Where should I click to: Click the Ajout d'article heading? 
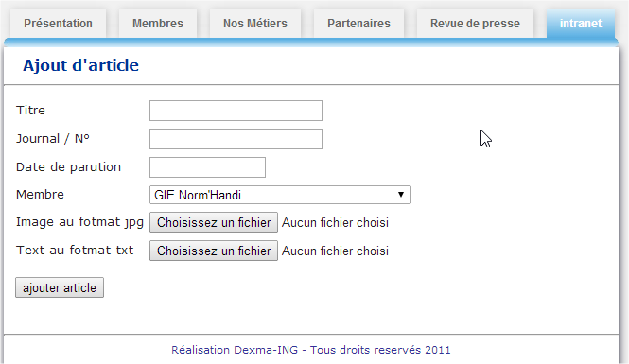[x=80, y=65]
